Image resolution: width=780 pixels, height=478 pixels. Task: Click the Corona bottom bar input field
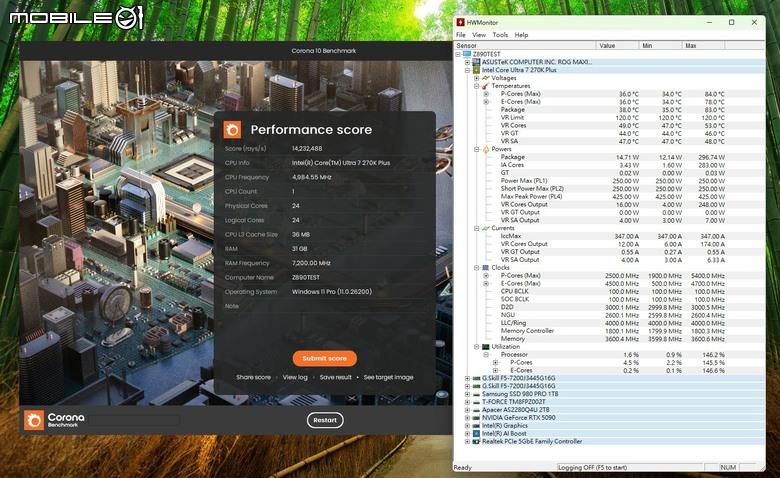click(134, 420)
